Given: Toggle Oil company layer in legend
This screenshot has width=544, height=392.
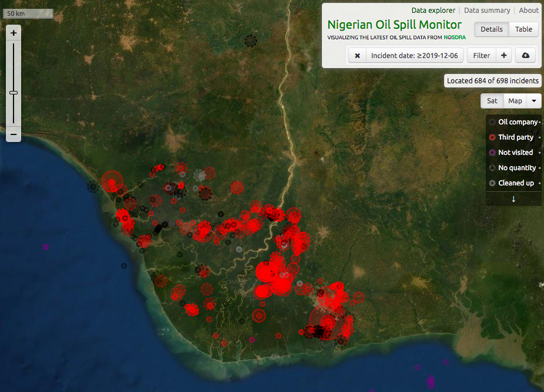Looking at the screenshot, I should click(517, 122).
